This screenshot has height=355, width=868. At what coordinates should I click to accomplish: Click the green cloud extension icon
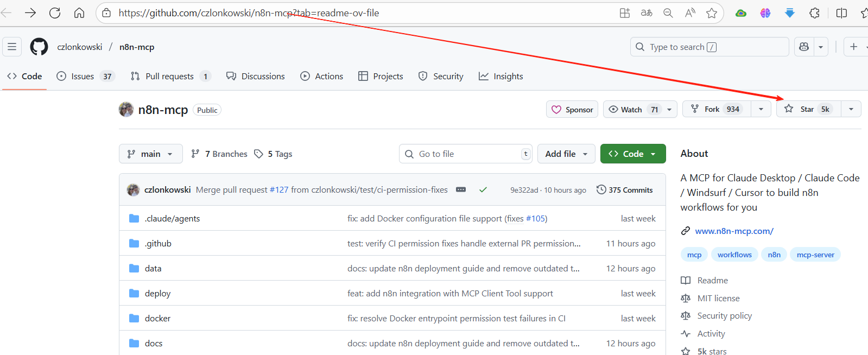(741, 13)
